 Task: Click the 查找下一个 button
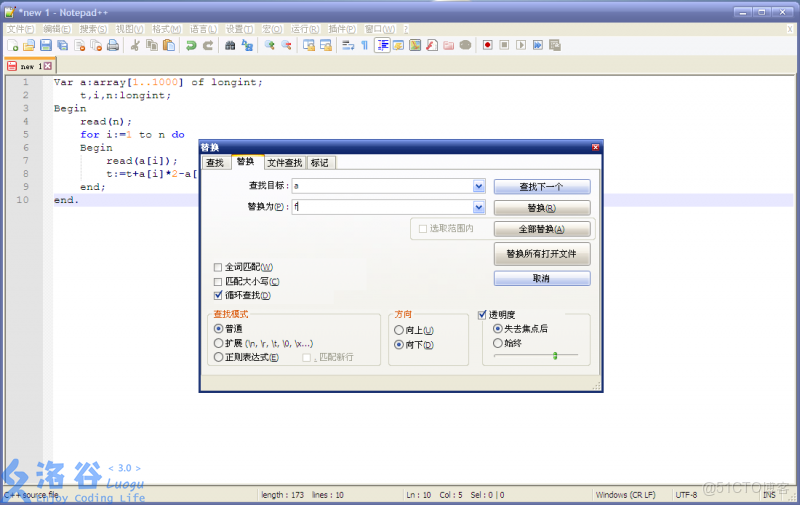pos(542,187)
